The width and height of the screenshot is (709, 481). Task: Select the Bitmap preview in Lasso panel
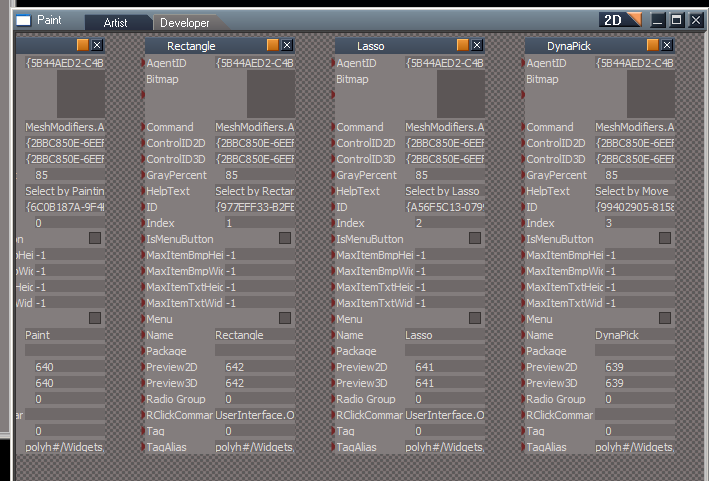461,94
